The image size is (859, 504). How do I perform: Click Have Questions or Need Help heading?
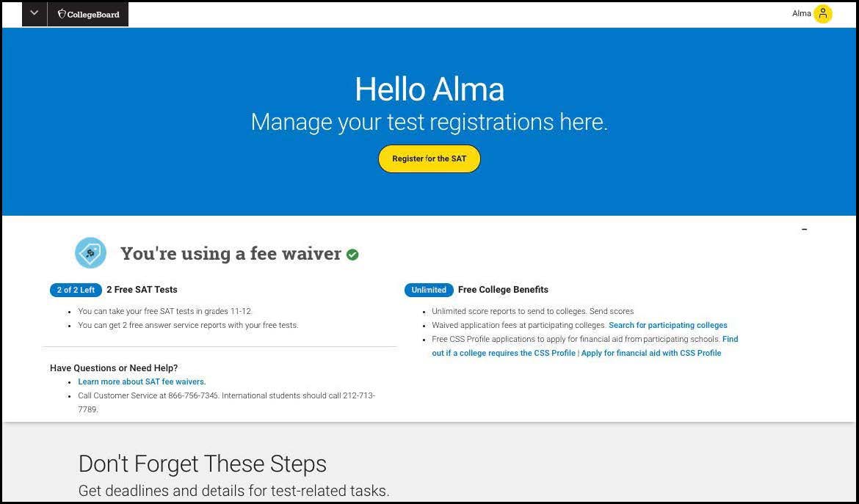pos(114,368)
